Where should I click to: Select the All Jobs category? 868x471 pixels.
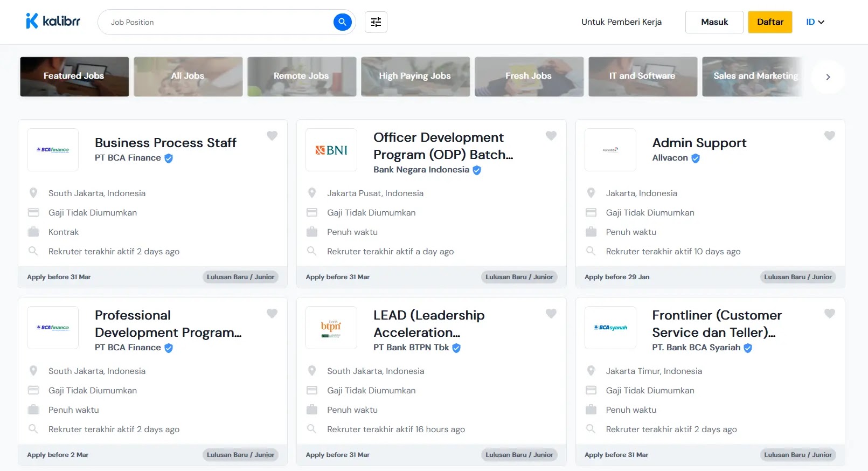coord(188,77)
